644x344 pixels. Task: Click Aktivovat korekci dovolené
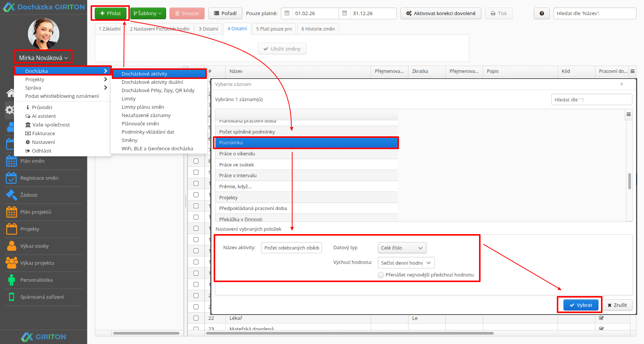[441, 13]
